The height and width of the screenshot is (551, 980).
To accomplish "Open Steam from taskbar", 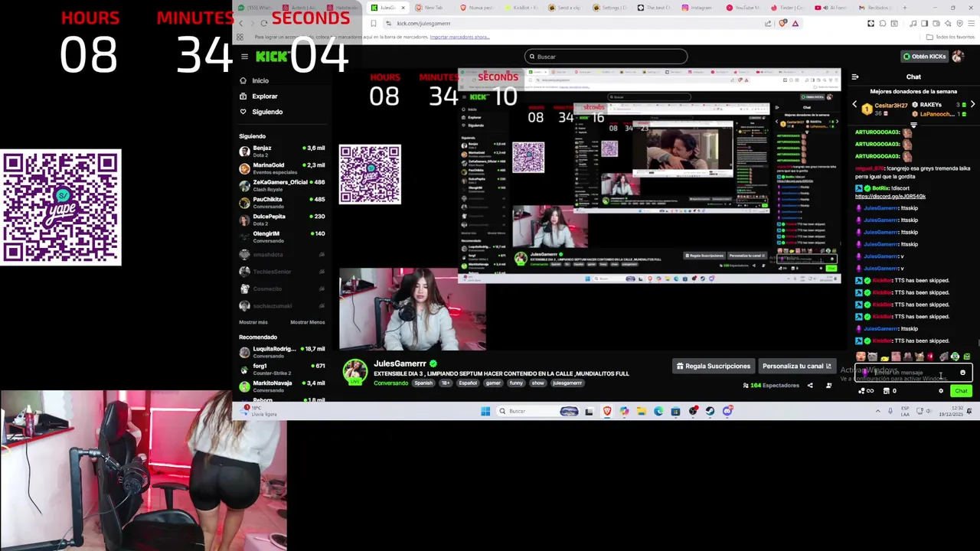I will point(710,411).
